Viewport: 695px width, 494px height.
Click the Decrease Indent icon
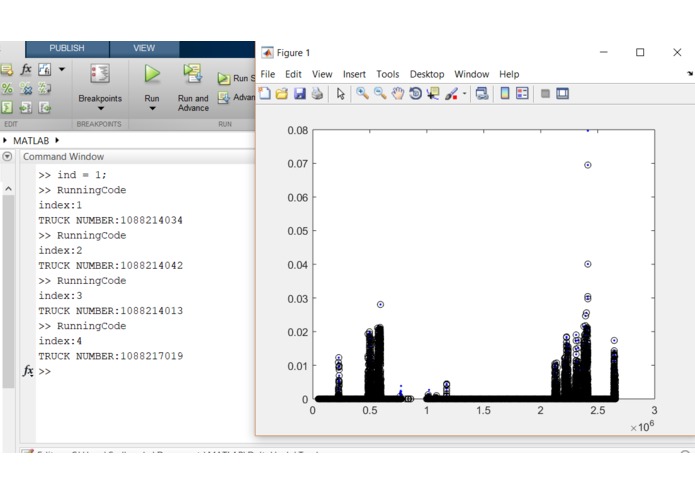[44, 107]
